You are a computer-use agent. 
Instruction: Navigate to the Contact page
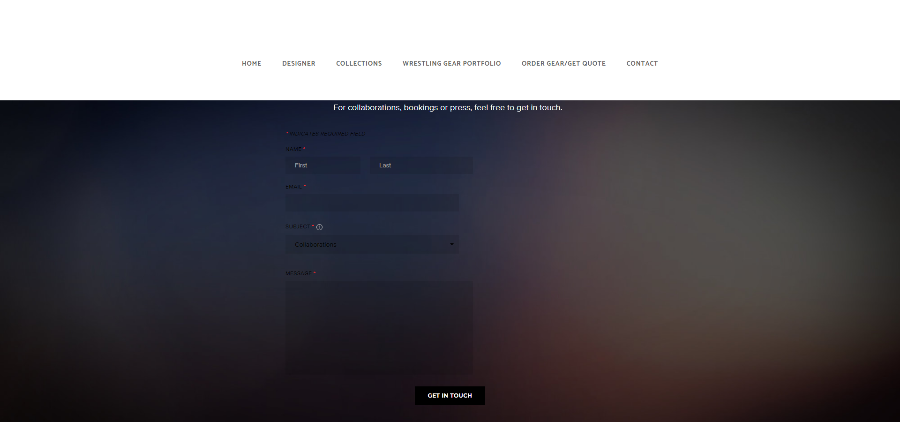coord(642,64)
